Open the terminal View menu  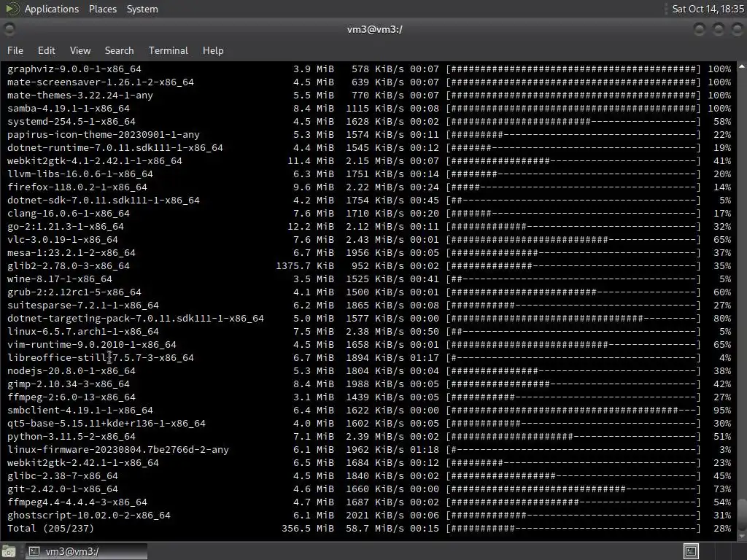click(80, 50)
